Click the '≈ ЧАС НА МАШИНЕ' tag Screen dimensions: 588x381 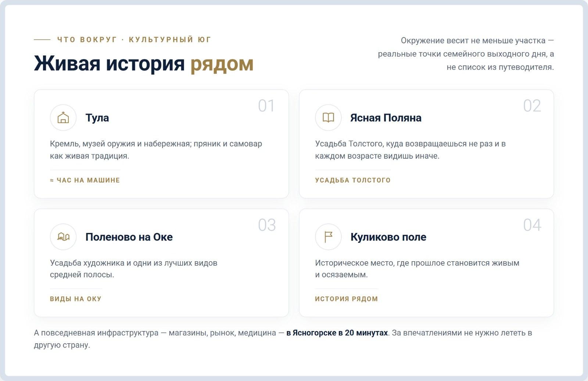click(85, 180)
